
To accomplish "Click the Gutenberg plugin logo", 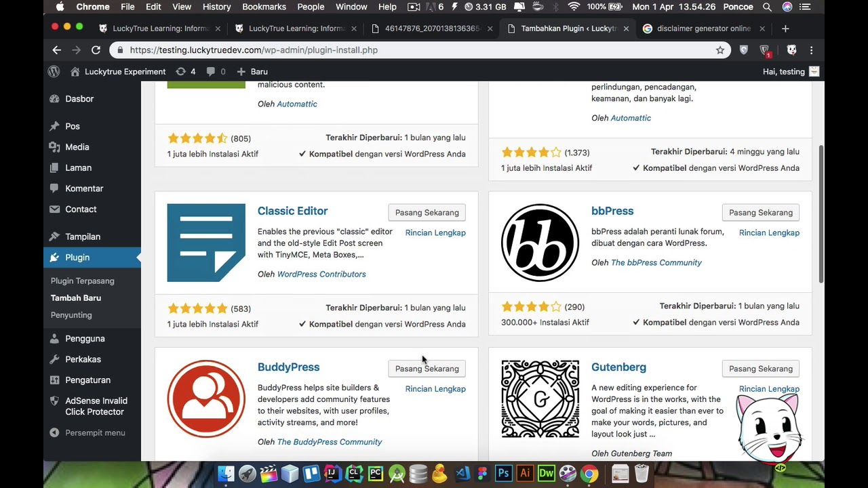I will pyautogui.click(x=540, y=399).
